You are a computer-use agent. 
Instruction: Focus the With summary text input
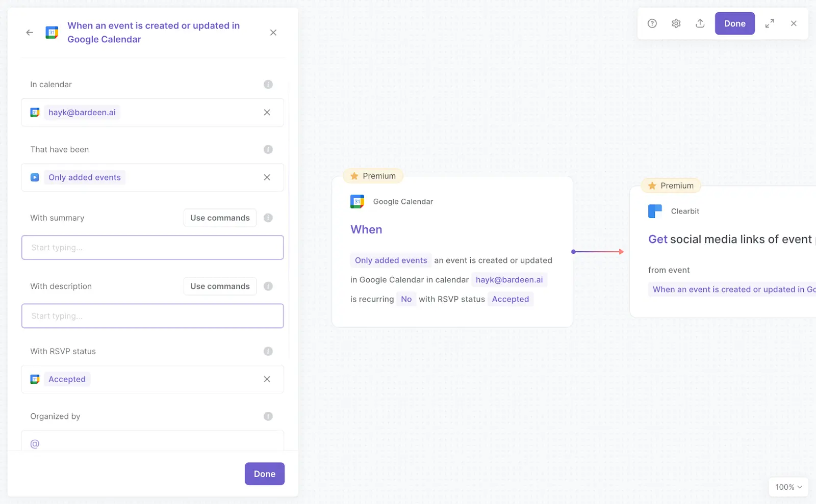pyautogui.click(x=152, y=248)
